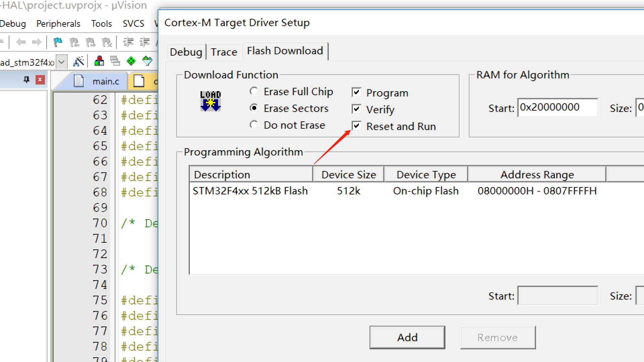Pin the project panel with pushpin
This screenshot has height=362, width=644.
coord(26,80)
